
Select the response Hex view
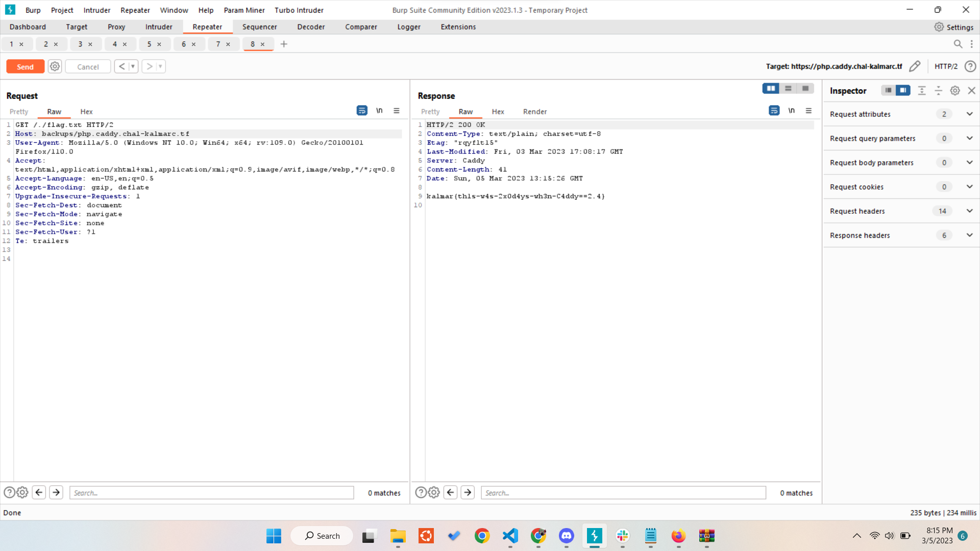coord(498,112)
